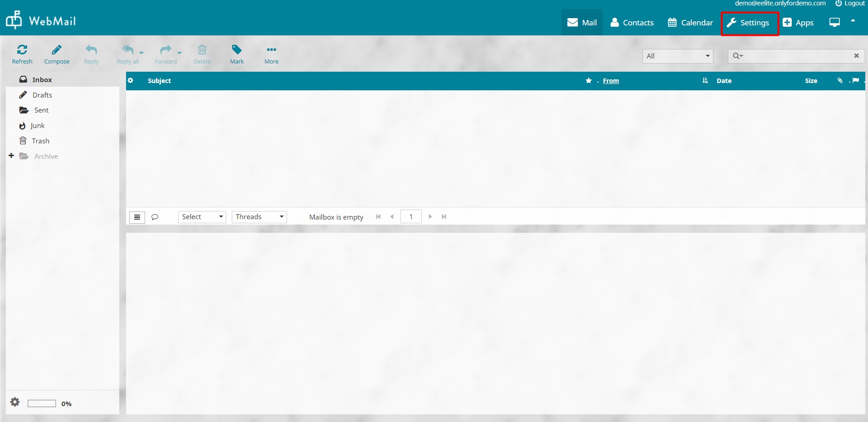The width and height of the screenshot is (868, 422).
Task: Click the list options gear in header
Action: [x=131, y=81]
